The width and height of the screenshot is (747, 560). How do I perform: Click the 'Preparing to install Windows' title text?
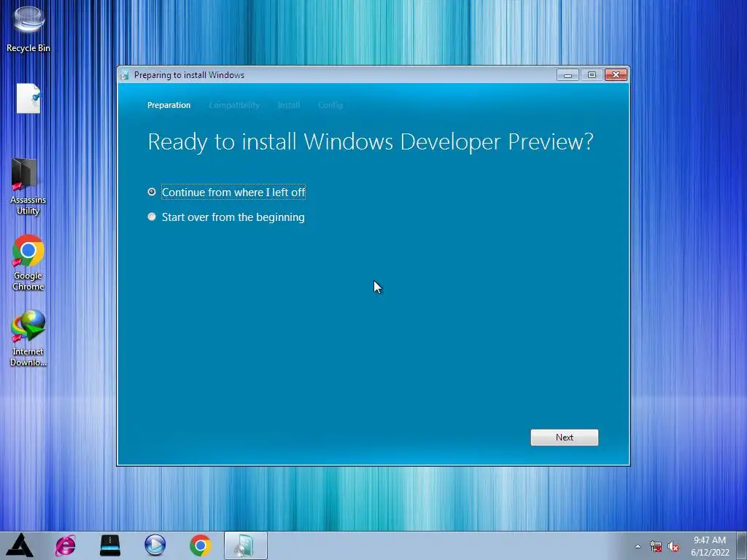189,75
